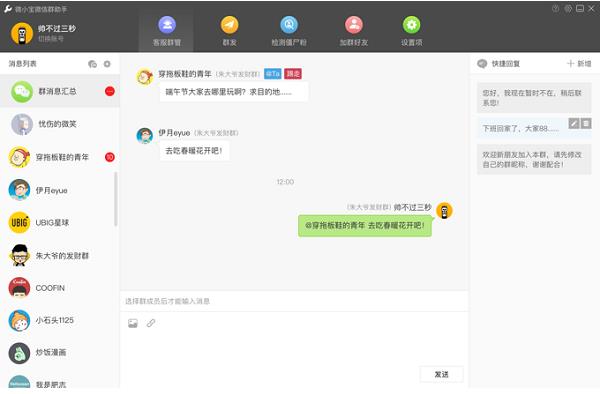Image resolution: width=615 pixels, height=394 pixels.
Task: Click the 发送 send button
Action: click(442, 374)
